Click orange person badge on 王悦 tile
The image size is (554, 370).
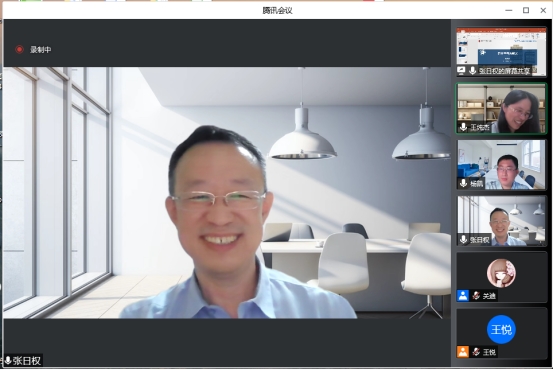pos(463,352)
